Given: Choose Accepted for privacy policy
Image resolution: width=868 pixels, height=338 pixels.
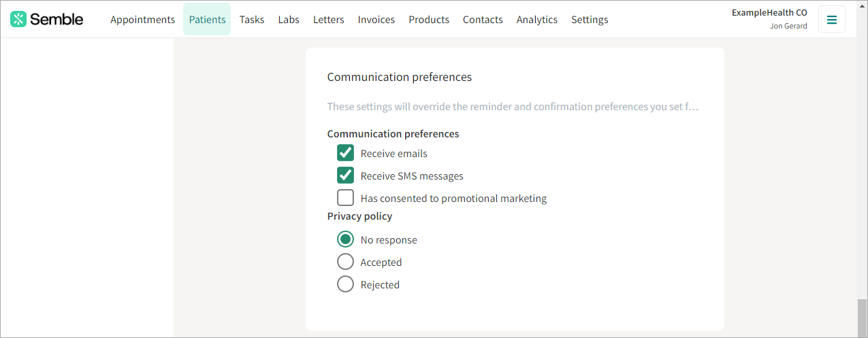Looking at the screenshot, I should click(x=346, y=262).
